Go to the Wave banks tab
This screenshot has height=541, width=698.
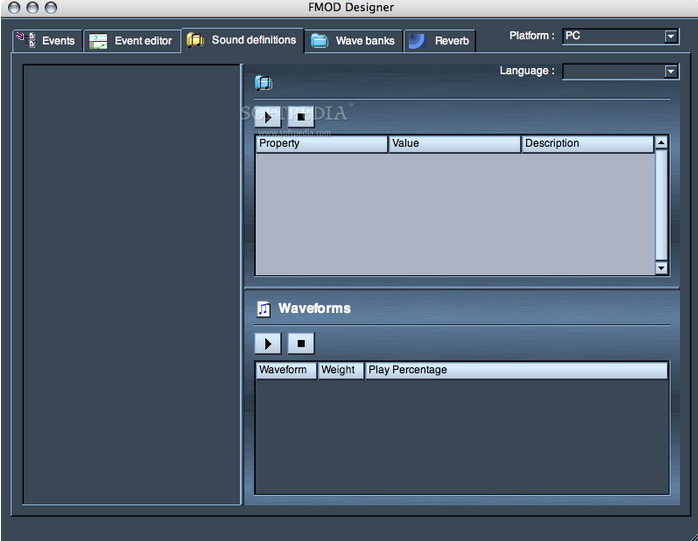[x=354, y=41]
